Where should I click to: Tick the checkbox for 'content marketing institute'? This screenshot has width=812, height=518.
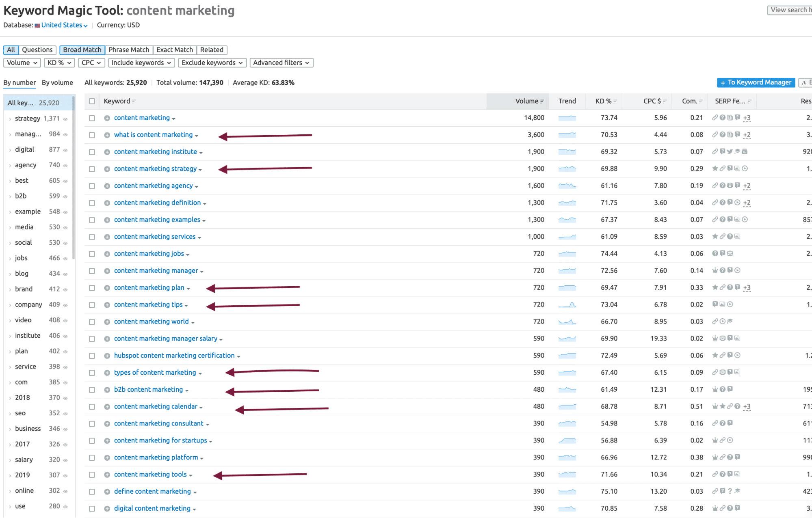point(92,152)
